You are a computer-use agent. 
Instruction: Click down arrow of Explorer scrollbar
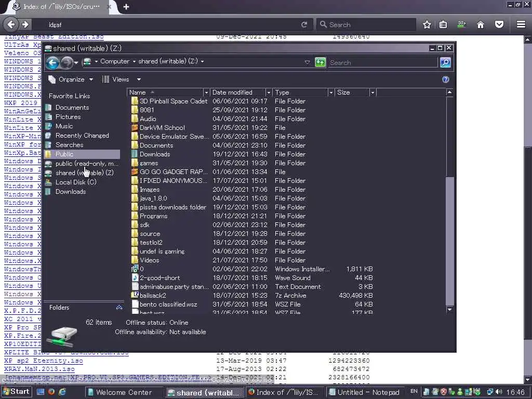tap(449, 309)
